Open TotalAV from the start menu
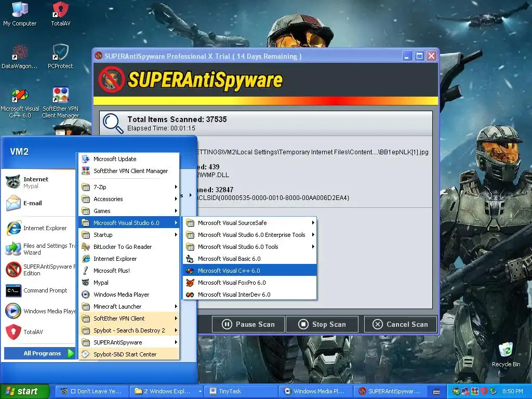This screenshot has height=399, width=532. pyautogui.click(x=39, y=332)
